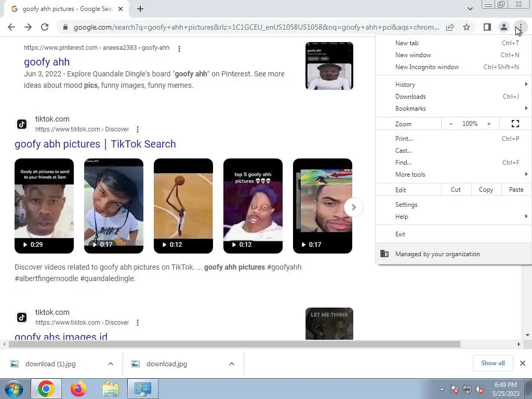
Task: Open the download.jpg file
Action: [x=167, y=364]
